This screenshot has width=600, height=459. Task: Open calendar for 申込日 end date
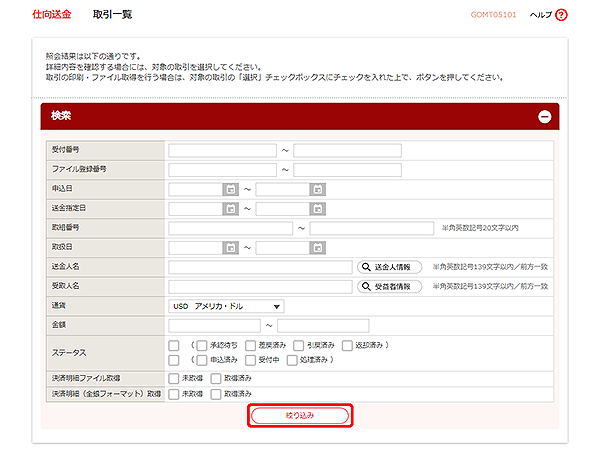pyautogui.click(x=318, y=189)
